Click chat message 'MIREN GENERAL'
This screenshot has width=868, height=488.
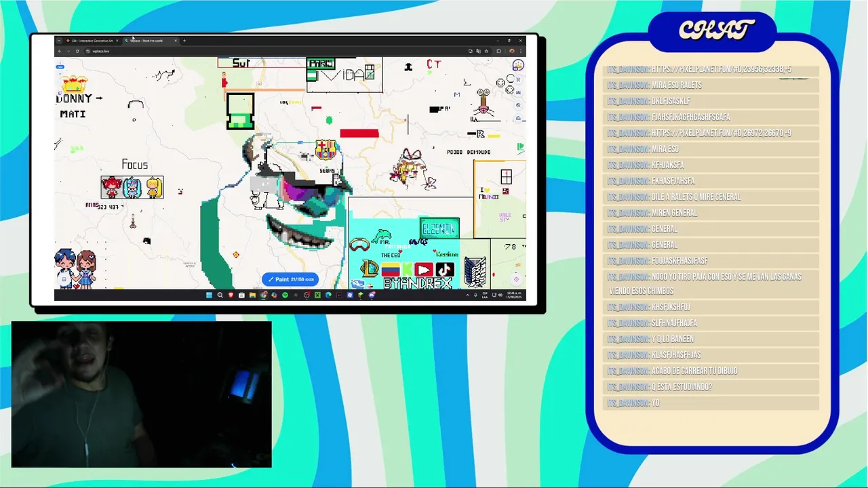click(x=674, y=213)
